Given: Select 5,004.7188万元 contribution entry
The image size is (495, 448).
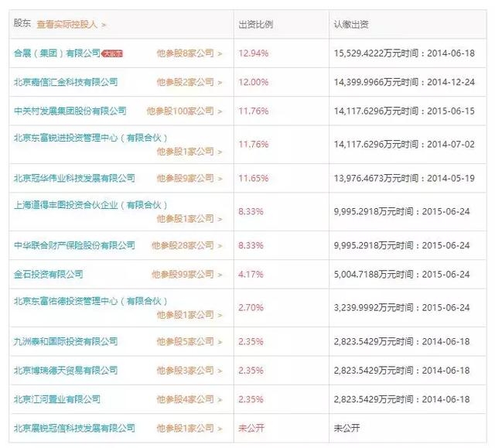Looking at the screenshot, I should [401, 274].
